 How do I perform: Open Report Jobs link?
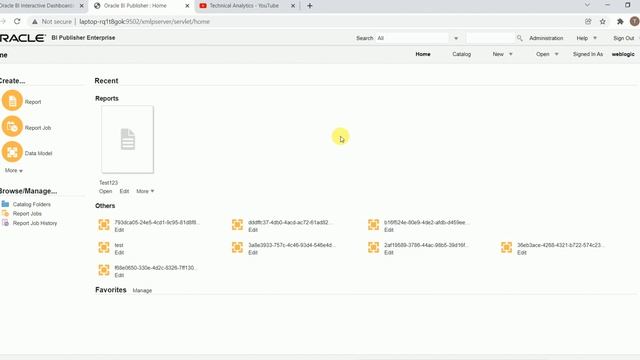(27, 213)
